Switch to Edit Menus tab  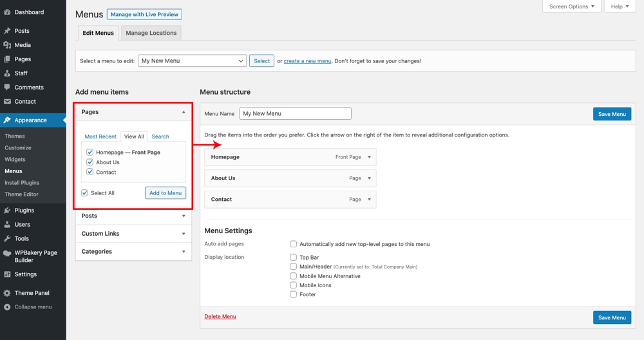coord(98,33)
